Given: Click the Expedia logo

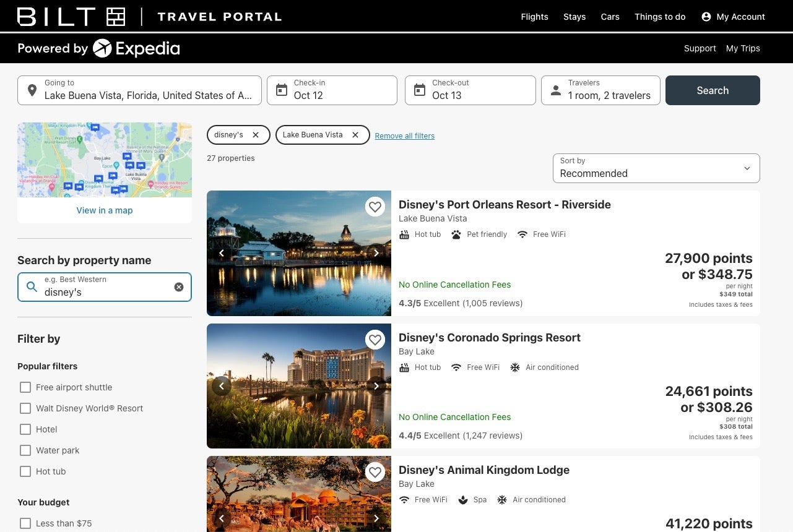Looking at the screenshot, I should coord(136,48).
